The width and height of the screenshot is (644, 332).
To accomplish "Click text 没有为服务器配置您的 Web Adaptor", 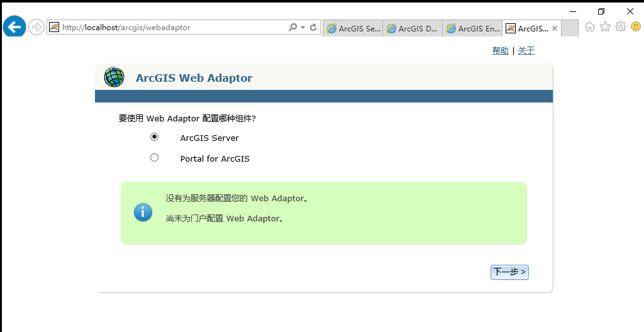I will [236, 199].
